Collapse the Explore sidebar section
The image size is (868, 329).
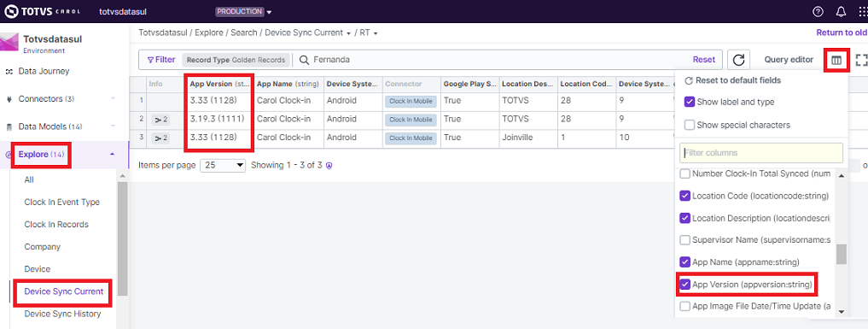pos(113,155)
